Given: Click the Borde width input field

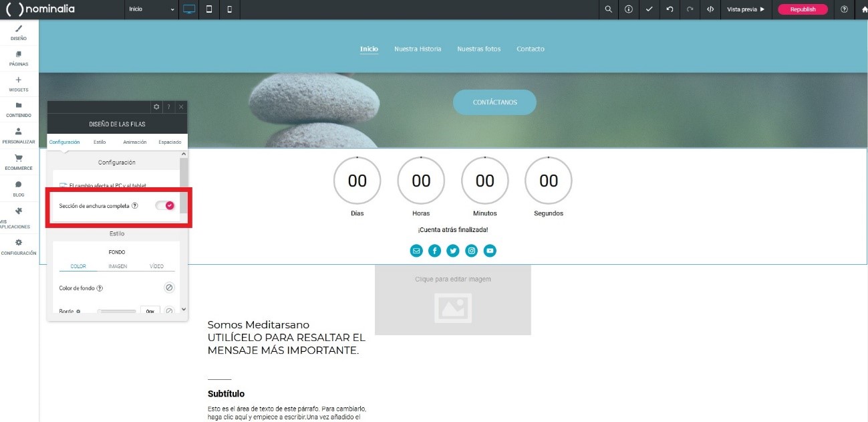Looking at the screenshot, I should point(150,312).
